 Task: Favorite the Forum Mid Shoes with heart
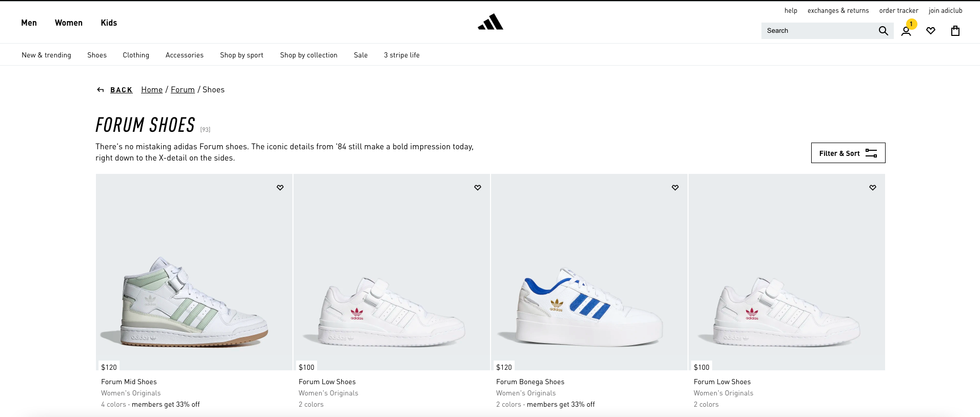click(x=280, y=188)
